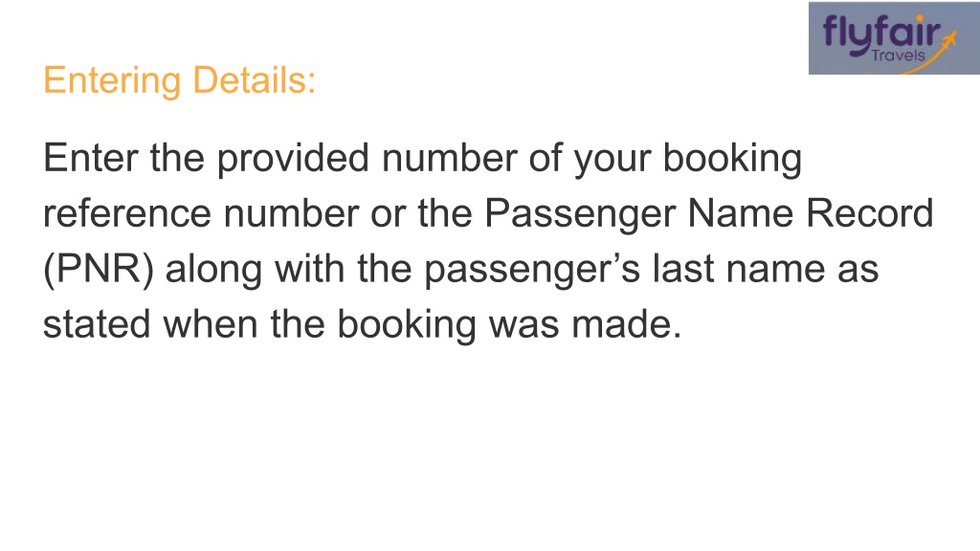Click the flyfair Travels logo
980x551 pixels.
(894, 38)
